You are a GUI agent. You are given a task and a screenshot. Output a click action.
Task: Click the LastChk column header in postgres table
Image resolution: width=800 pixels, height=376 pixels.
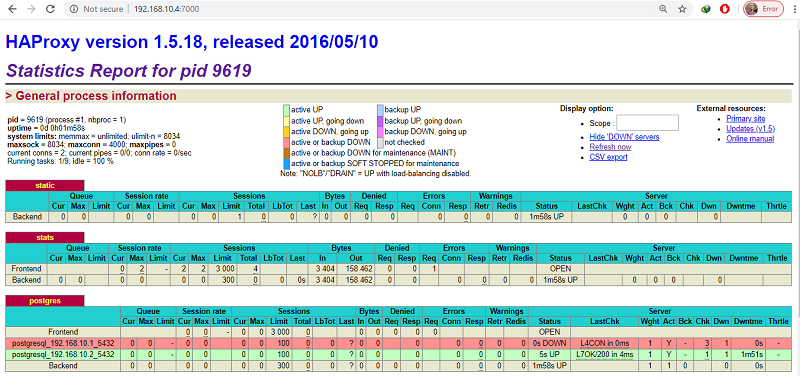605,321
